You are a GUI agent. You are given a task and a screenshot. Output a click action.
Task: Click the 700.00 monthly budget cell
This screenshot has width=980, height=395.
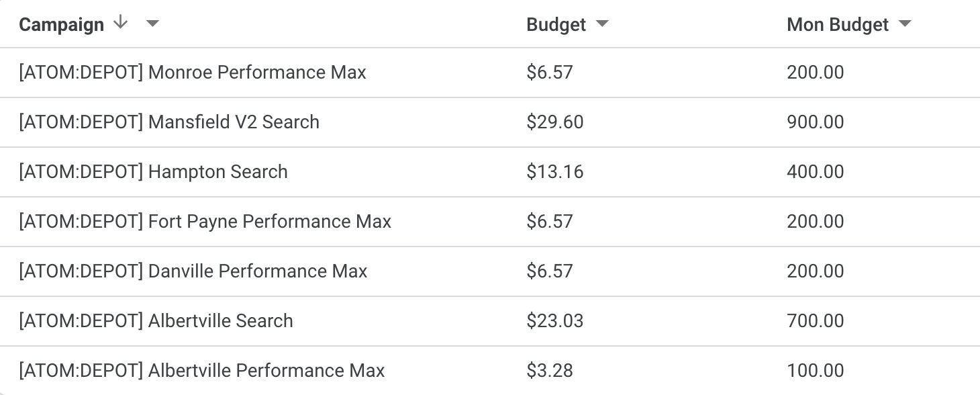point(816,321)
